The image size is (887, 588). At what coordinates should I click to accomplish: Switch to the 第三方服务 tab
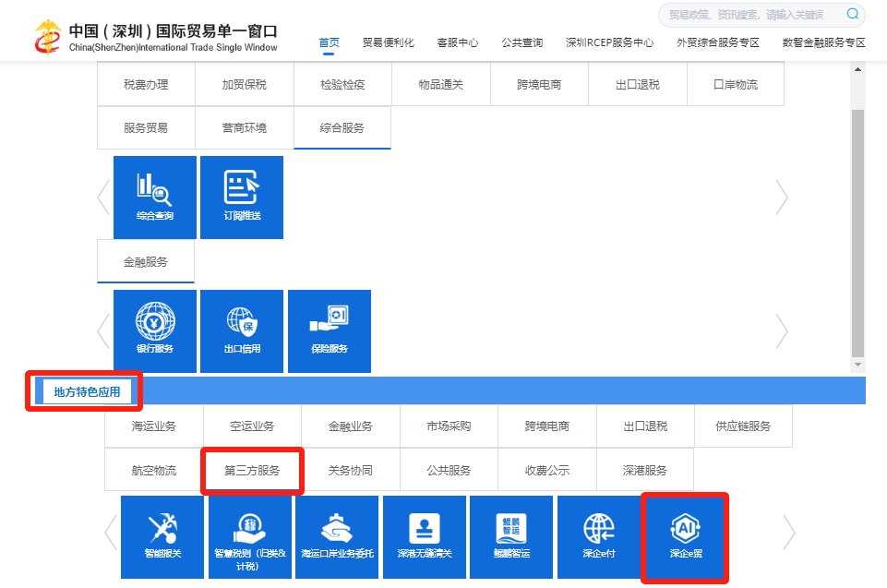tap(252, 471)
